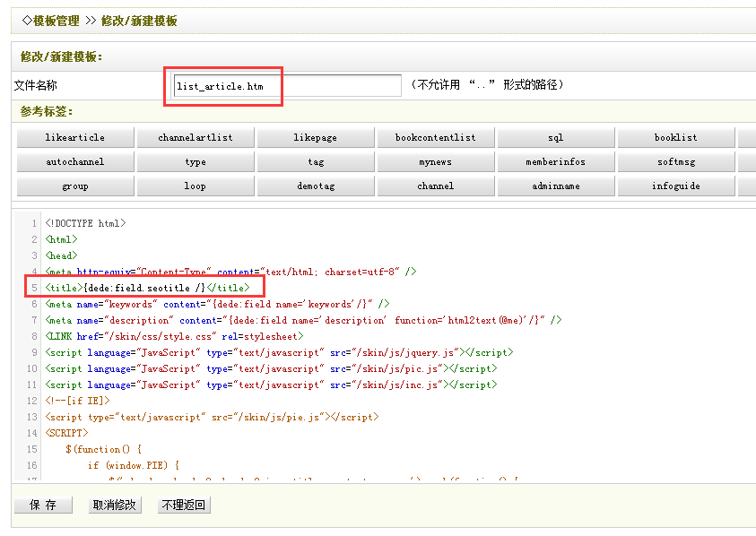
Task: Click the pie.js script line
Action: pos(213,417)
